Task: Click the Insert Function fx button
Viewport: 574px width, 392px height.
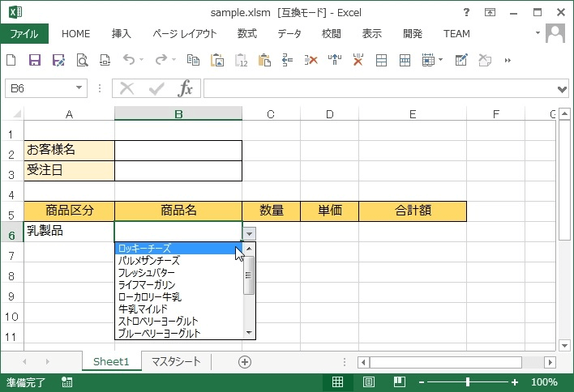Action: [186, 88]
